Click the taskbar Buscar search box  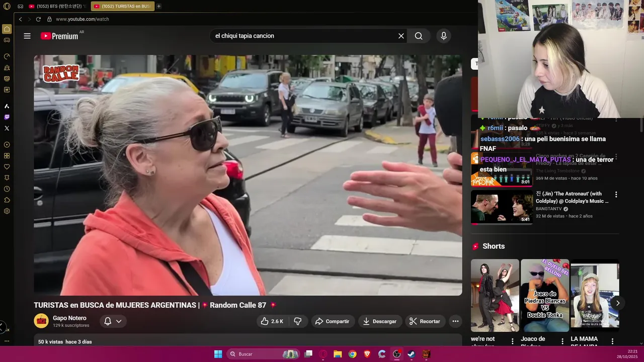(263, 354)
